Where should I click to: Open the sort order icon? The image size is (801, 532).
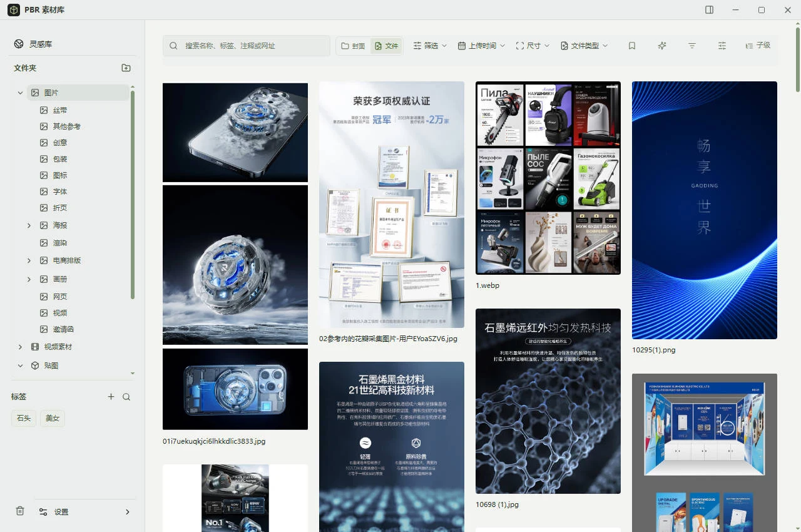coord(692,46)
